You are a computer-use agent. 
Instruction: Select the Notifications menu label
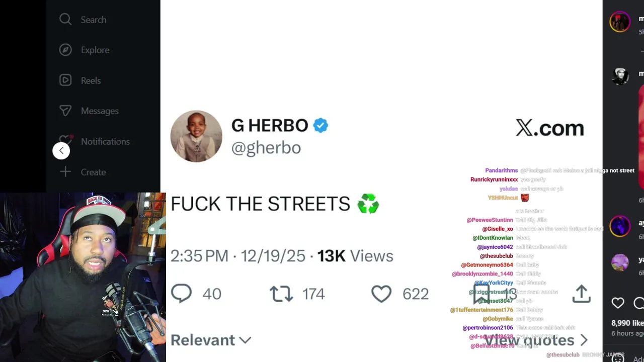[x=105, y=141]
